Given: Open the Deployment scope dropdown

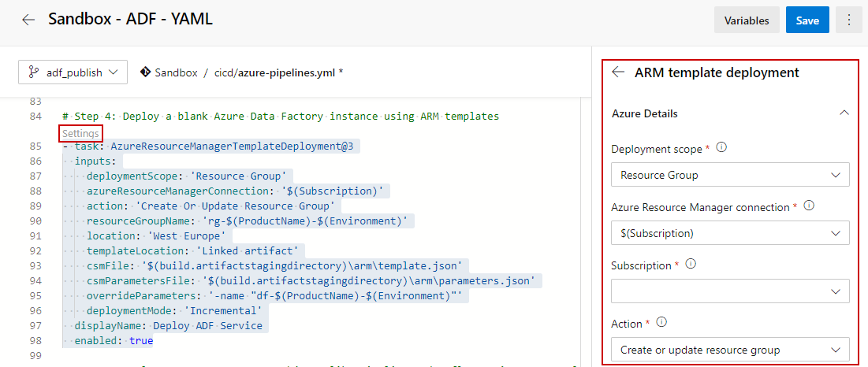Looking at the screenshot, I should [730, 175].
